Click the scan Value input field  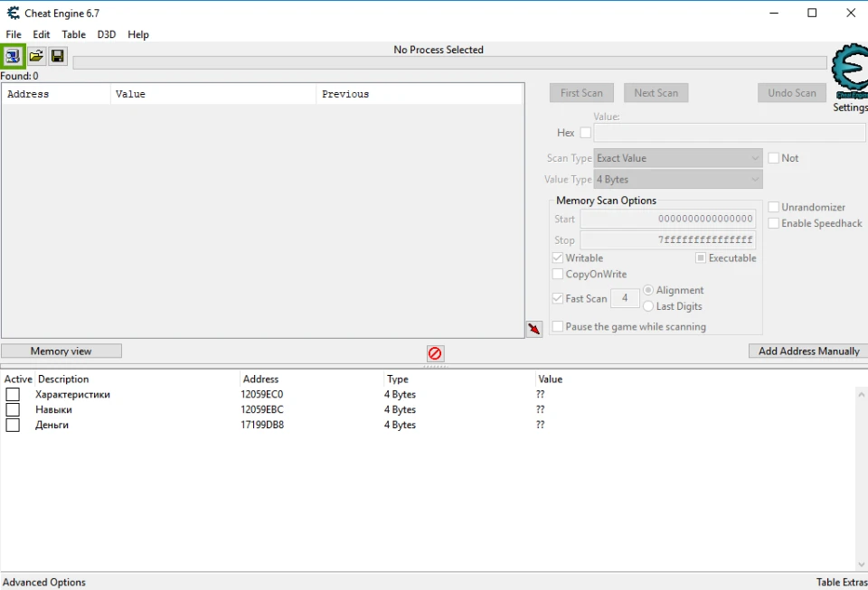click(729, 133)
